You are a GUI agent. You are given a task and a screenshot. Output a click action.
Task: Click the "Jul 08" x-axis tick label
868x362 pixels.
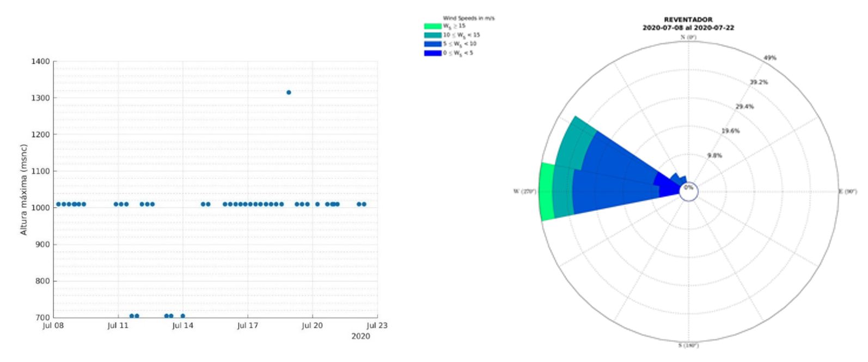53,326
